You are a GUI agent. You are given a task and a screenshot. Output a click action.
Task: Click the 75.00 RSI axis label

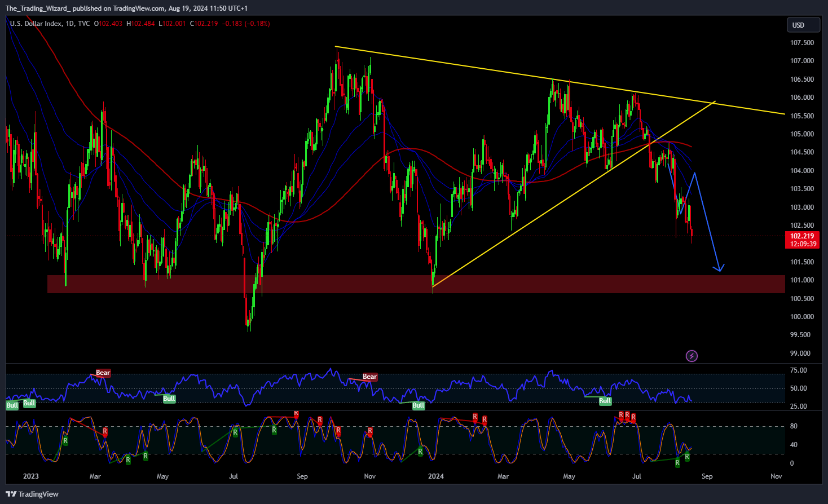point(798,370)
